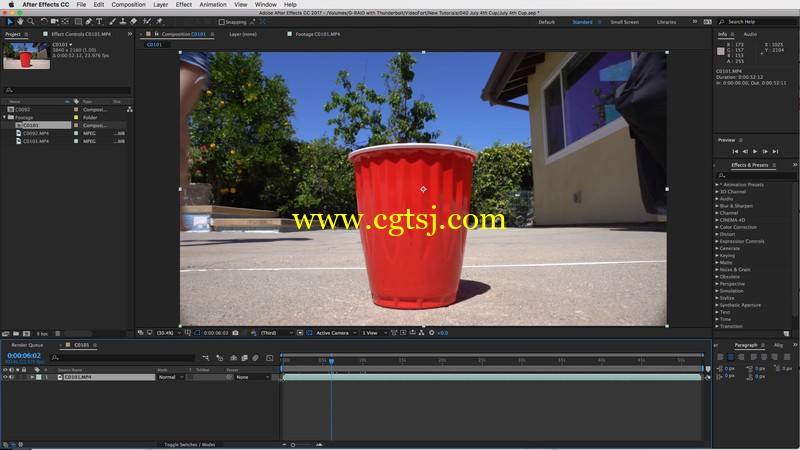Select the Brush tool

point(112,21)
